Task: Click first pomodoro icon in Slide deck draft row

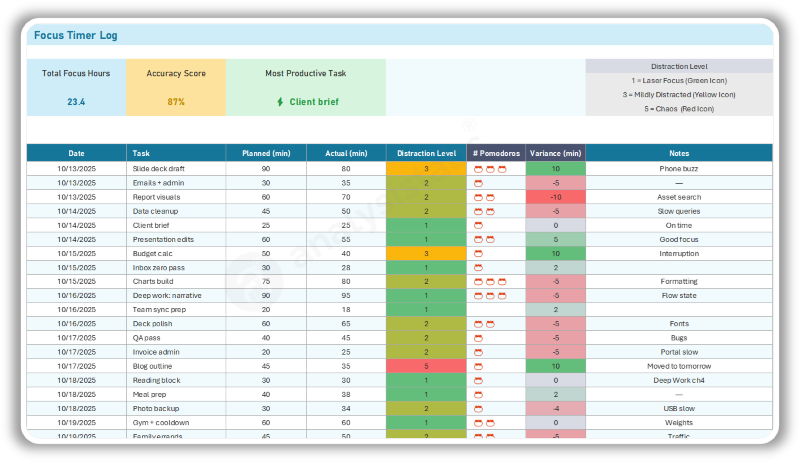Action: tap(478, 169)
